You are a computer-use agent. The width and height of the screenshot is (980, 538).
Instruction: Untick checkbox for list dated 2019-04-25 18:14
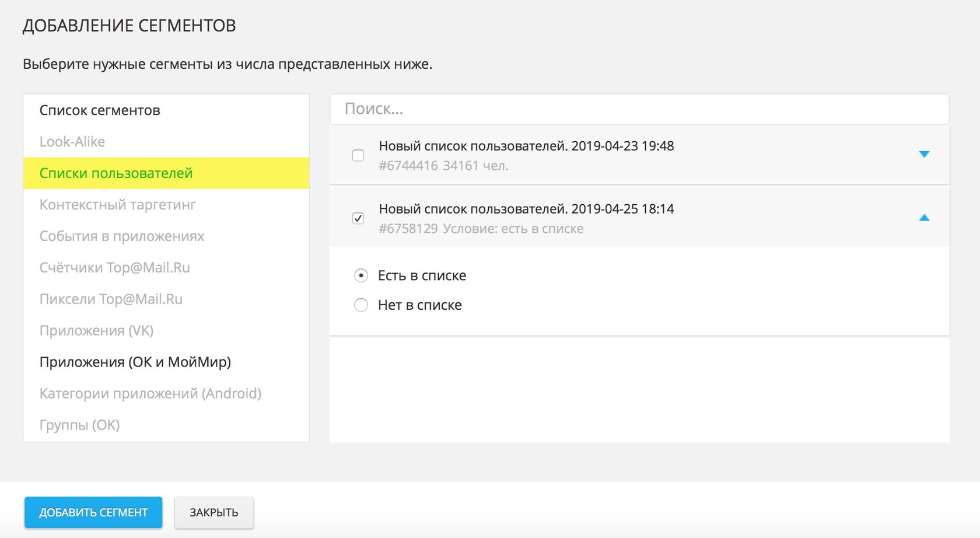[358, 218]
